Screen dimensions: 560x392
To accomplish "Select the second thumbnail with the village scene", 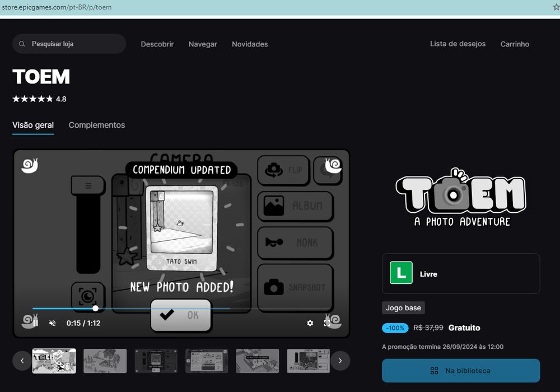I will pos(105,361).
